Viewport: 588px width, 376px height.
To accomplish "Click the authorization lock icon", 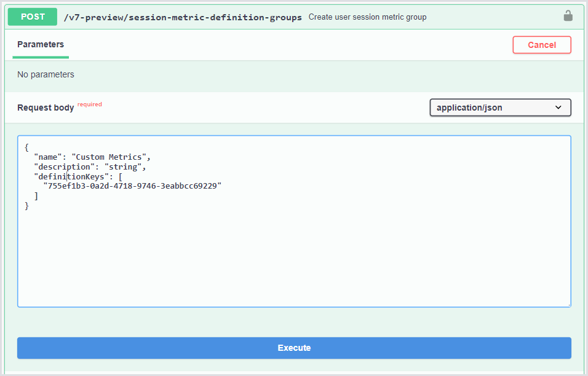I will click(x=568, y=16).
